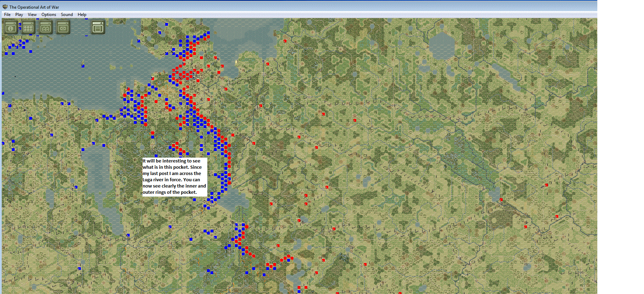Open the Play menu
The image size is (644, 294).
[x=19, y=15]
